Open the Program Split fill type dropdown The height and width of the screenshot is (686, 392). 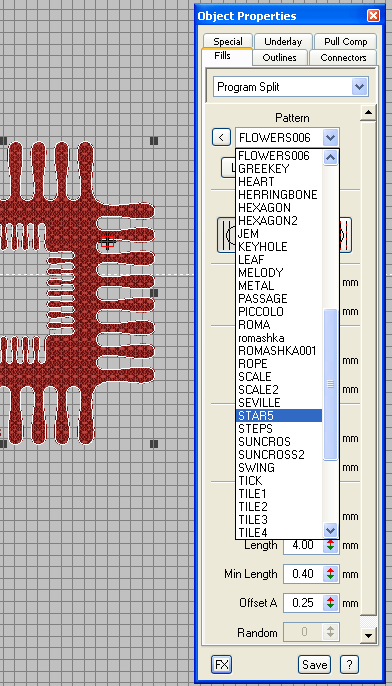(x=360, y=87)
